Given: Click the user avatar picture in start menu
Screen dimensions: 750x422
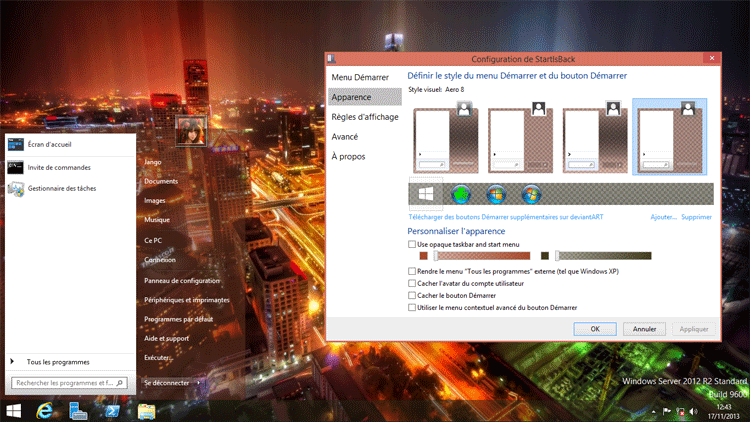Looking at the screenshot, I should tap(191, 131).
